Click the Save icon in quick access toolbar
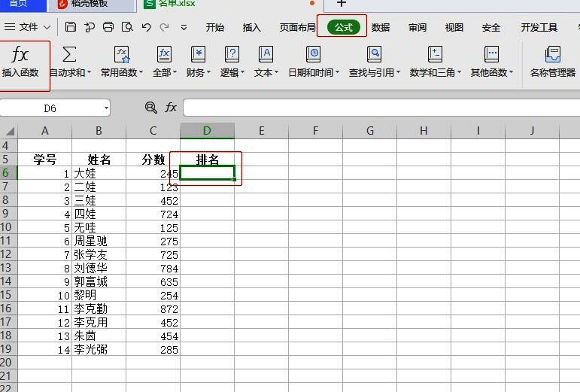Image resolution: width=580 pixels, height=392 pixels. (71, 27)
